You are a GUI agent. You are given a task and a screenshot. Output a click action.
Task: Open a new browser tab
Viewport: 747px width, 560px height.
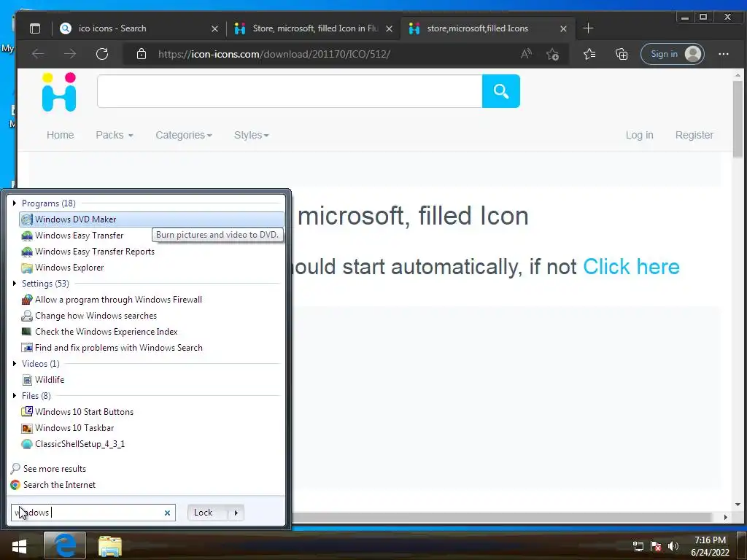click(589, 28)
